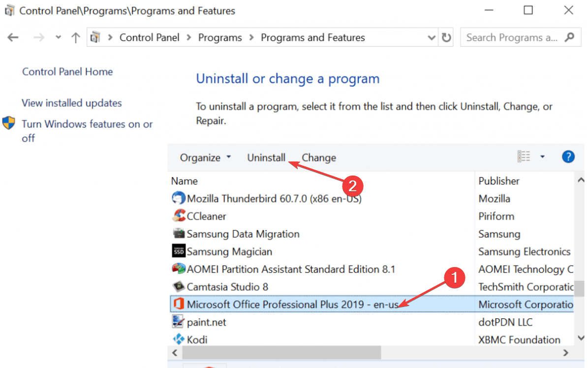
Task: Select the Samsung Magician SSD icon
Action: pos(179,251)
